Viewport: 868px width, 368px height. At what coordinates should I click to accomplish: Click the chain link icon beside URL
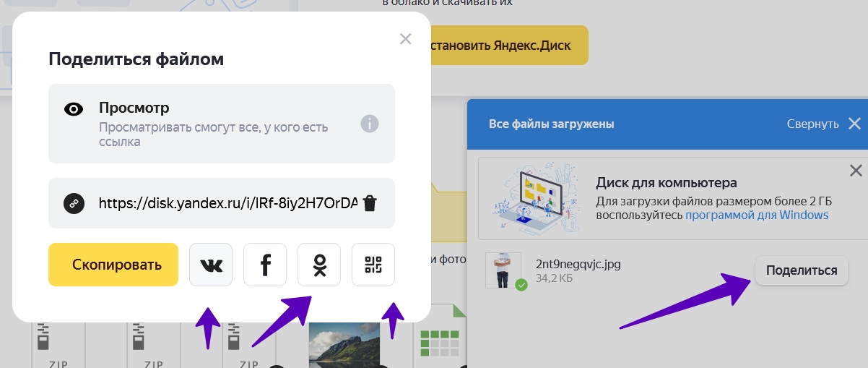click(74, 203)
